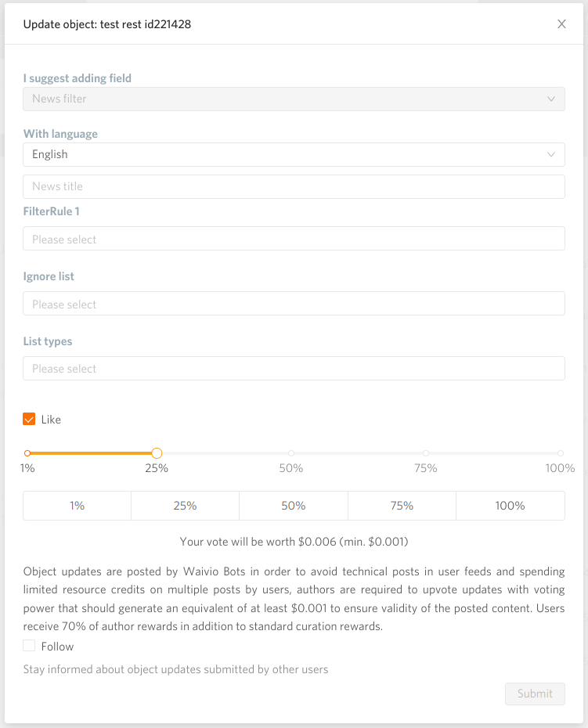Click the 1% slider start dot
Screen dimensions: 588x728
tap(27, 453)
